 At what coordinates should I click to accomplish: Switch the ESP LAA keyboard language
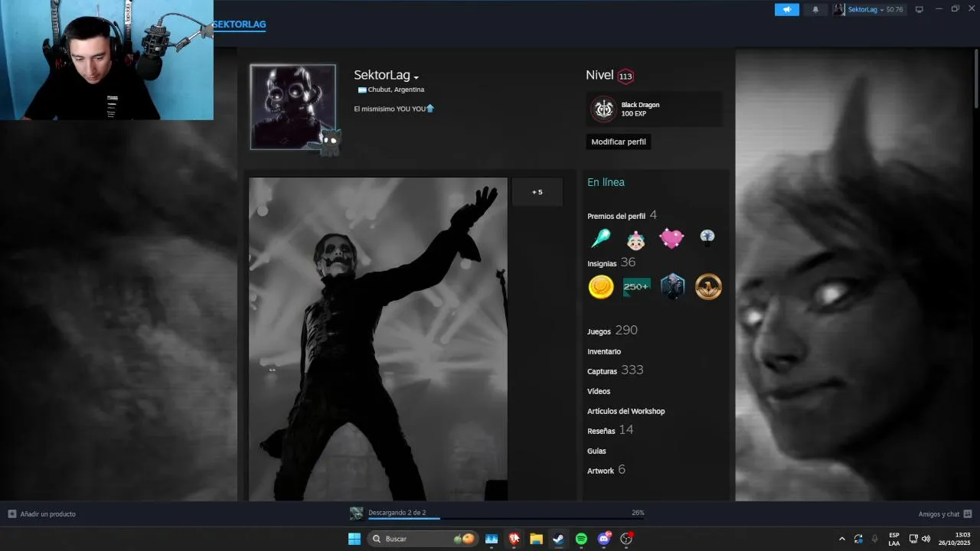coord(894,539)
